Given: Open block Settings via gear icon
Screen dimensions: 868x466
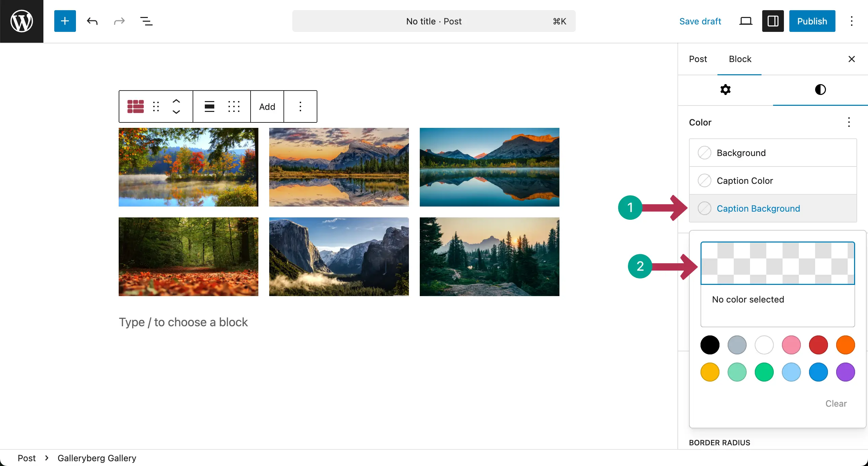Looking at the screenshot, I should (x=725, y=89).
